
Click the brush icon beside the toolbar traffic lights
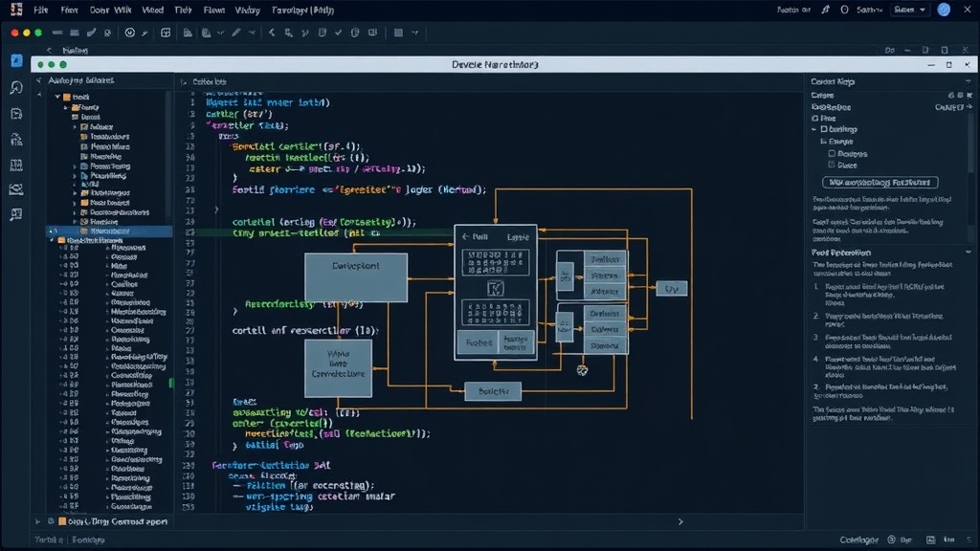(91, 33)
